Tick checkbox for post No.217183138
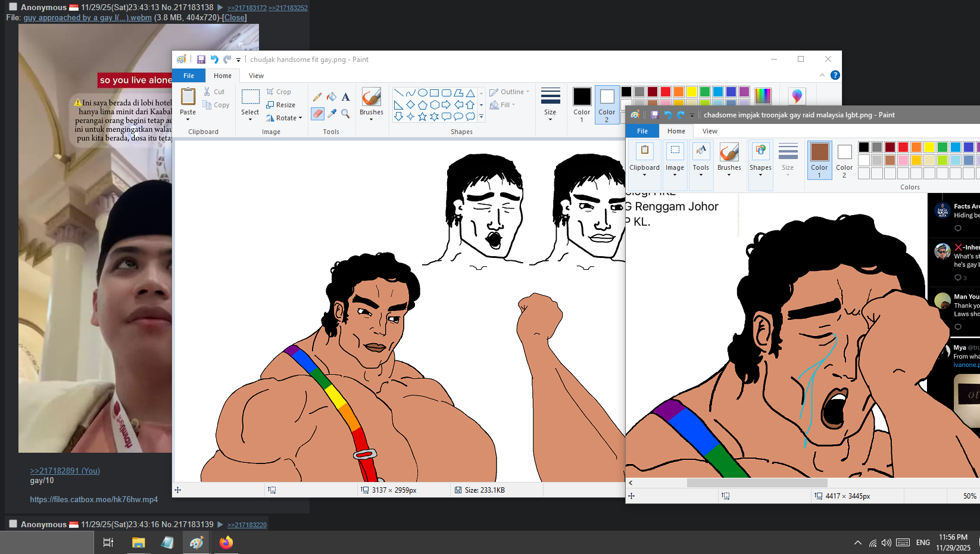Image resolution: width=980 pixels, height=554 pixels. [13, 7]
